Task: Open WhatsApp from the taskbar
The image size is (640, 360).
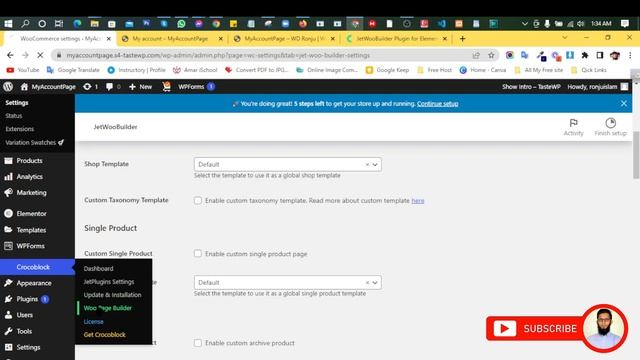Action: coord(181,24)
